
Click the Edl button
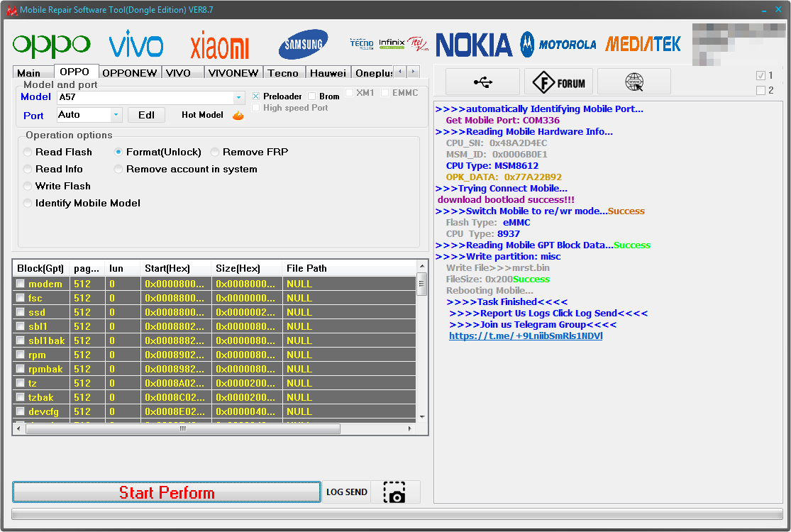146,115
